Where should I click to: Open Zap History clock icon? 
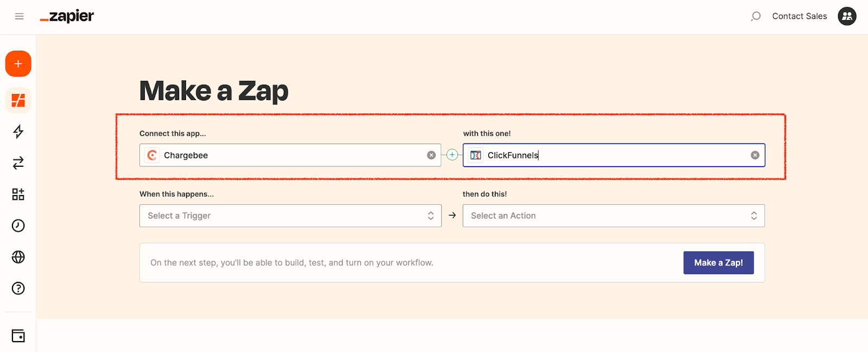click(x=18, y=225)
